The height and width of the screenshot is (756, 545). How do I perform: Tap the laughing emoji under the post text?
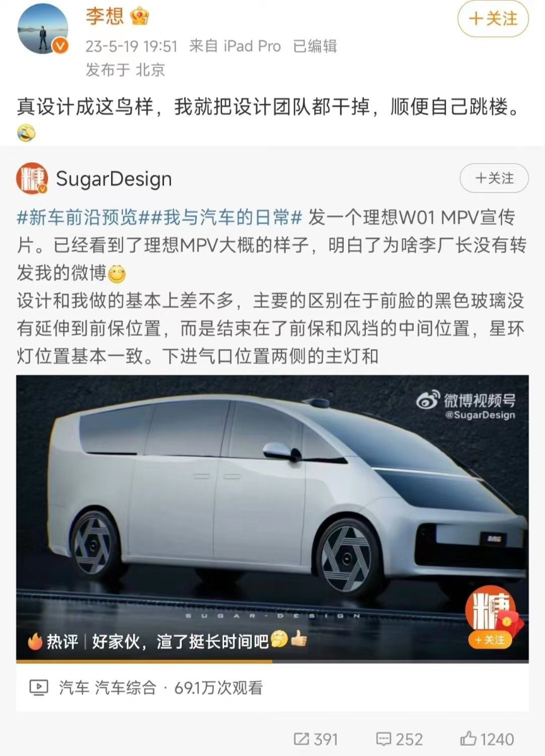26,132
